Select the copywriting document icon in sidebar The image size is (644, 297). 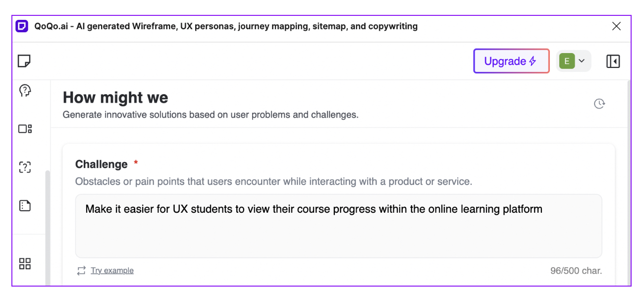(x=25, y=205)
